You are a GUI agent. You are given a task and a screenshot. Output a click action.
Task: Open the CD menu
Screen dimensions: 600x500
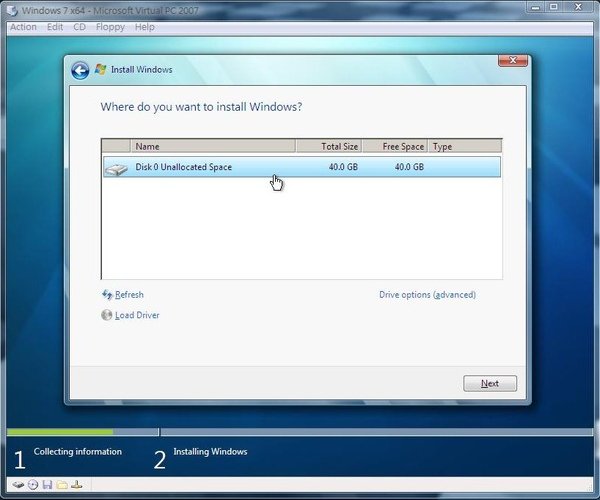(x=80, y=27)
